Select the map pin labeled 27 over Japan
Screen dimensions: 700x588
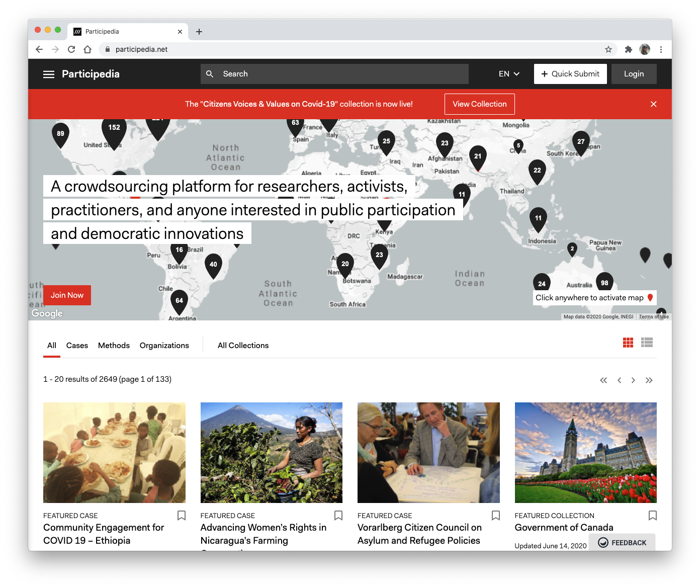(x=581, y=143)
